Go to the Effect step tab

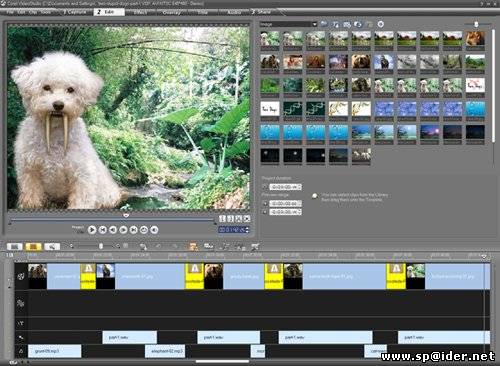(x=140, y=12)
